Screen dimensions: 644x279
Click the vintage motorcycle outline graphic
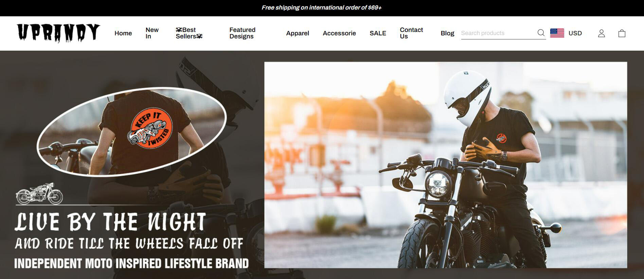point(39,194)
